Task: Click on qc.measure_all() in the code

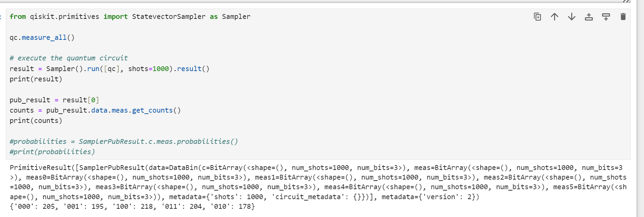Action: pyautogui.click(x=42, y=37)
